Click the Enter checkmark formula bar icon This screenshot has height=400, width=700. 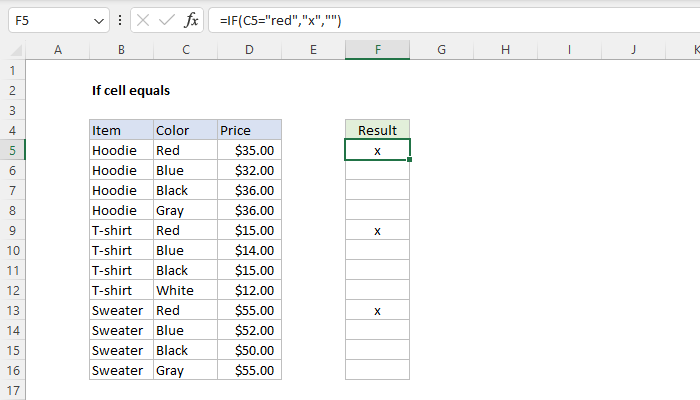(167, 20)
